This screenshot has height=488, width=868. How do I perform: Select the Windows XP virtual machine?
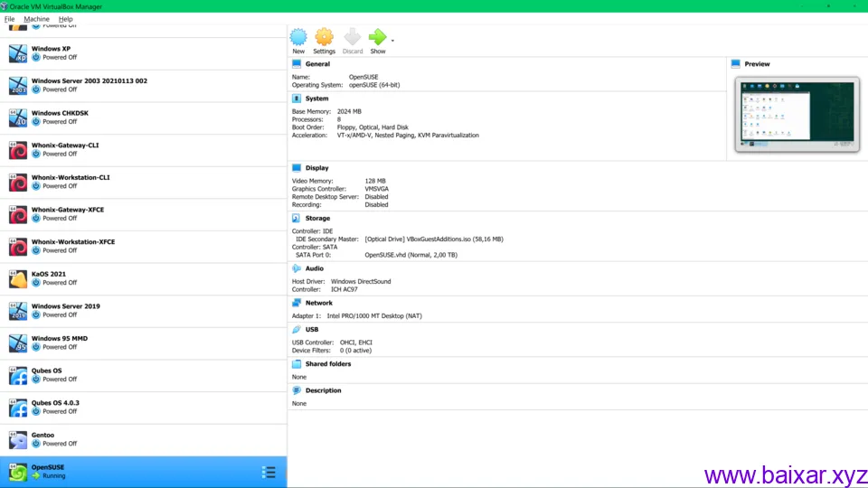144,53
